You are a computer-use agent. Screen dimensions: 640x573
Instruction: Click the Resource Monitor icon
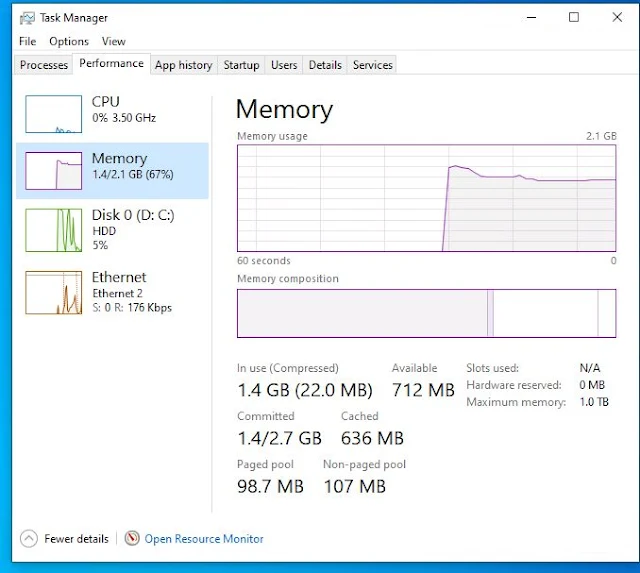132,538
